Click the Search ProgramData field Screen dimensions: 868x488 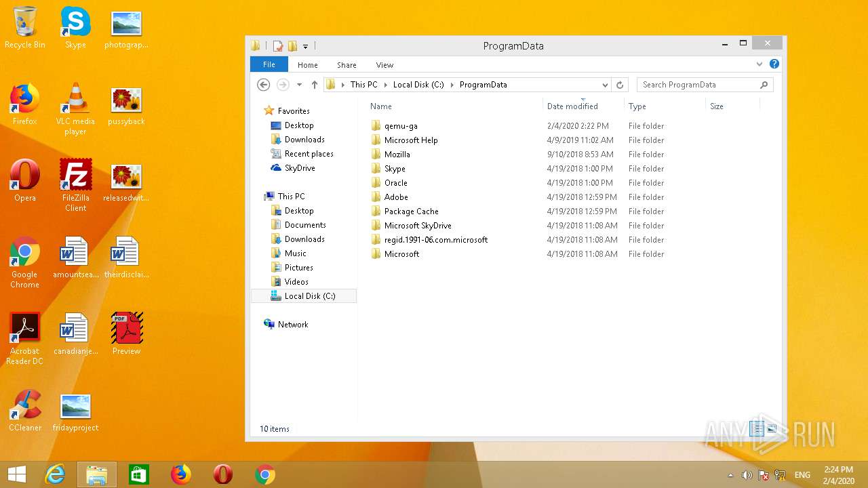tap(705, 85)
